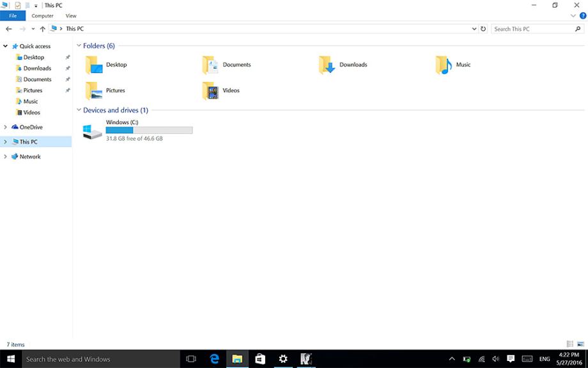Open Customize Quick Access Toolbar dropdown
588x368 pixels.
click(x=36, y=6)
